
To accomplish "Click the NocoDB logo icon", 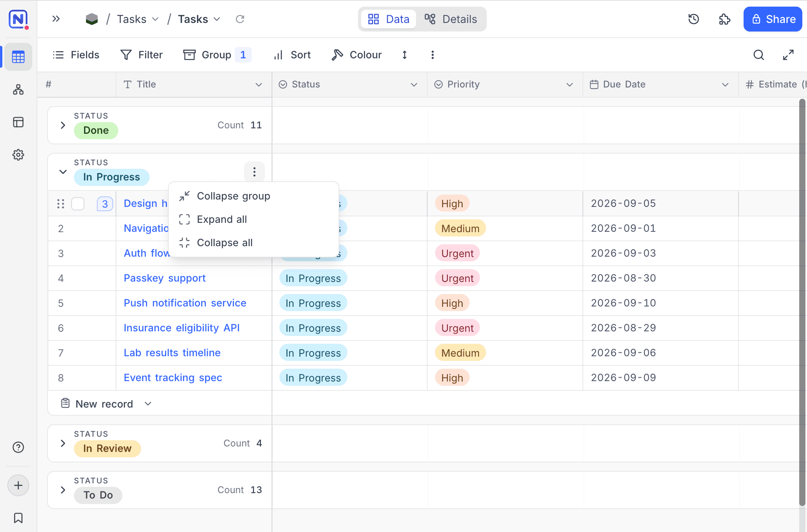I will tap(18, 19).
